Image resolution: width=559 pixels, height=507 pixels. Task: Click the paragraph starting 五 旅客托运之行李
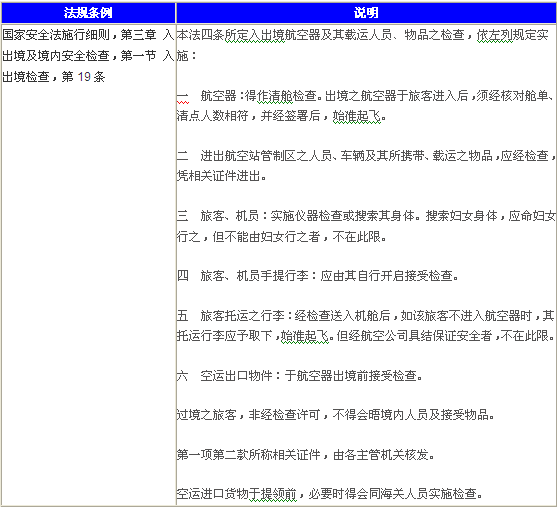366,326
